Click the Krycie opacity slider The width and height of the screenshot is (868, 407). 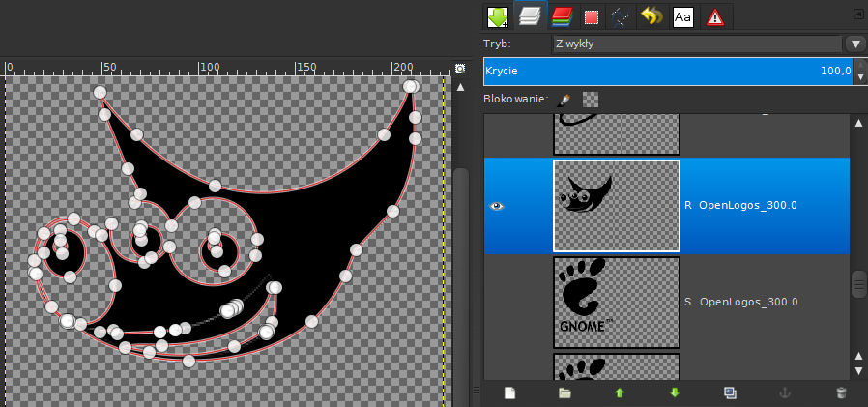(x=668, y=71)
